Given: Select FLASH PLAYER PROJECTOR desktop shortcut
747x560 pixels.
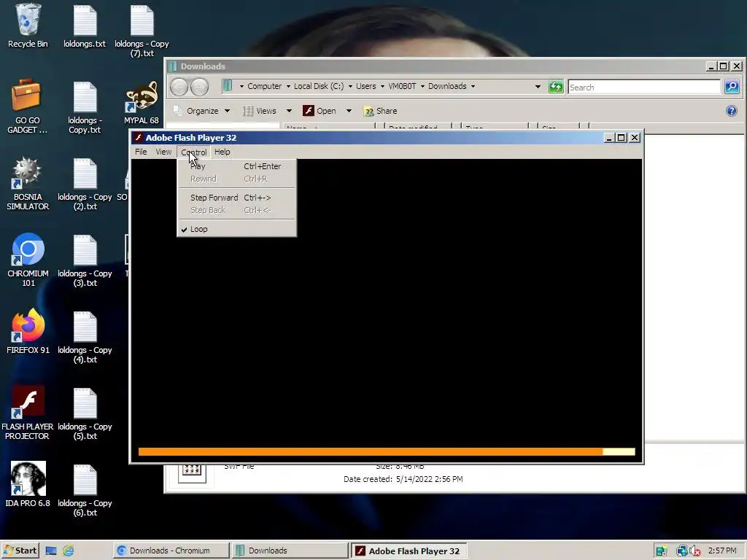Looking at the screenshot, I should [x=28, y=413].
